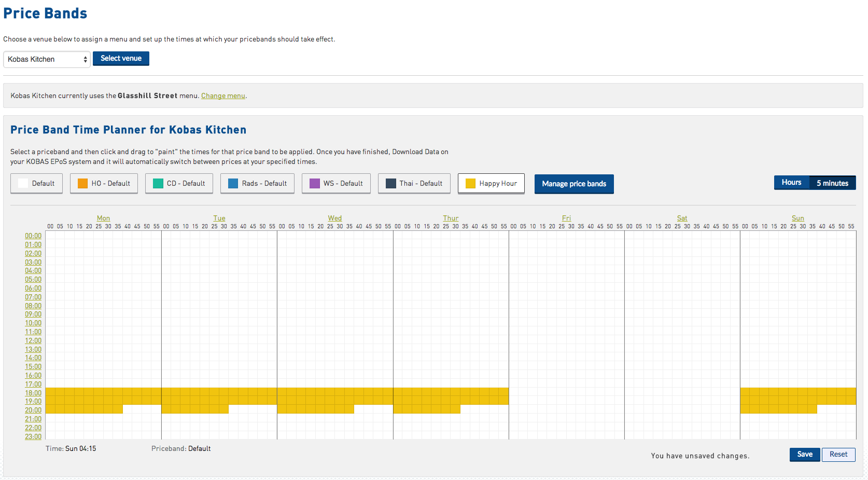The height and width of the screenshot is (480, 868).
Task: Select the Rads - Default price band
Action: (x=257, y=183)
